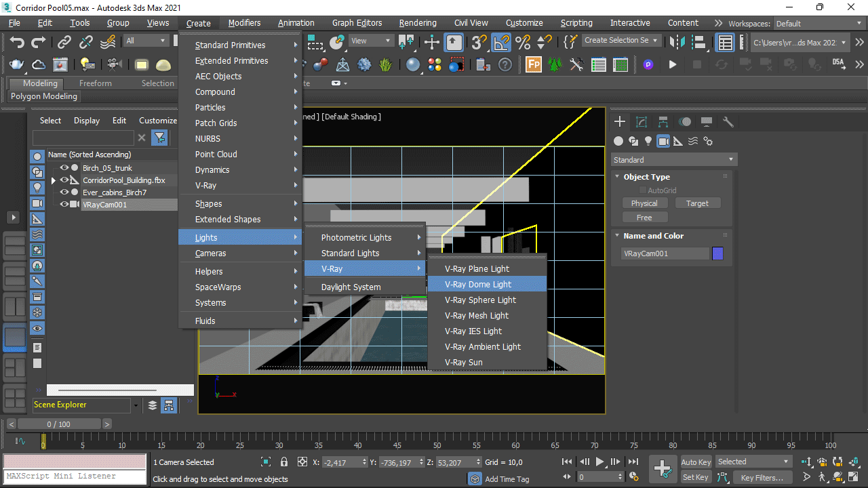Image resolution: width=868 pixels, height=488 pixels.
Task: Toggle visibility eye of Birch_05_trunk
Action: [64, 168]
